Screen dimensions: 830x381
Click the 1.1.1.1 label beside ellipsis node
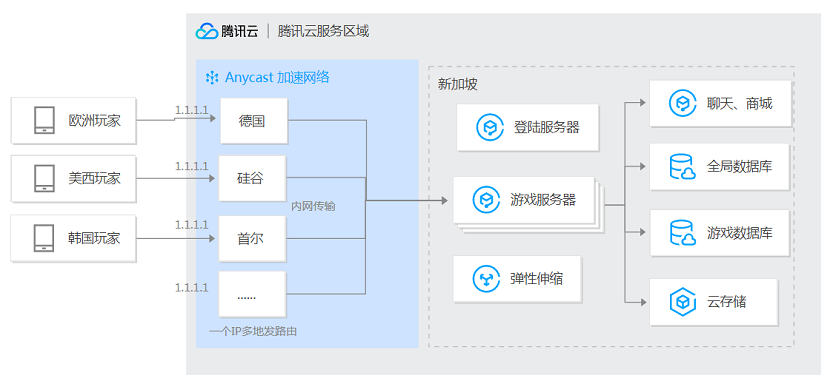point(192,288)
